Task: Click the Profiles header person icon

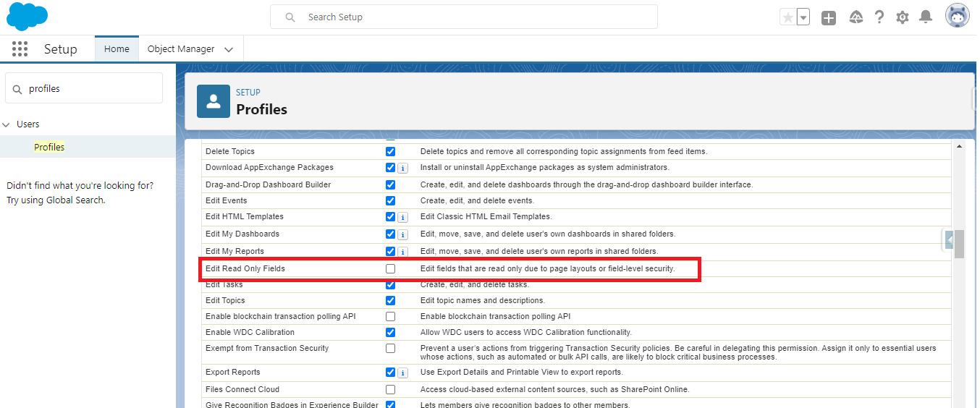Action: pyautogui.click(x=214, y=101)
